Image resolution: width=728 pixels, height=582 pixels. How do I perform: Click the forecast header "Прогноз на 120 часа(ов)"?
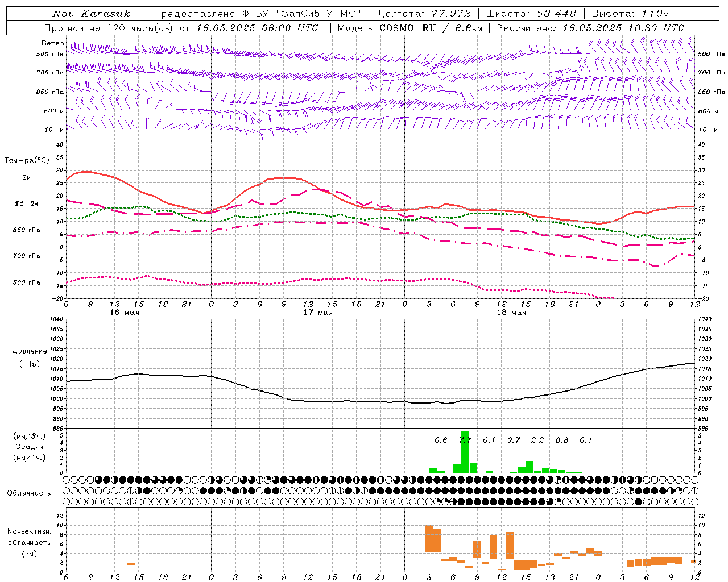click(x=110, y=28)
